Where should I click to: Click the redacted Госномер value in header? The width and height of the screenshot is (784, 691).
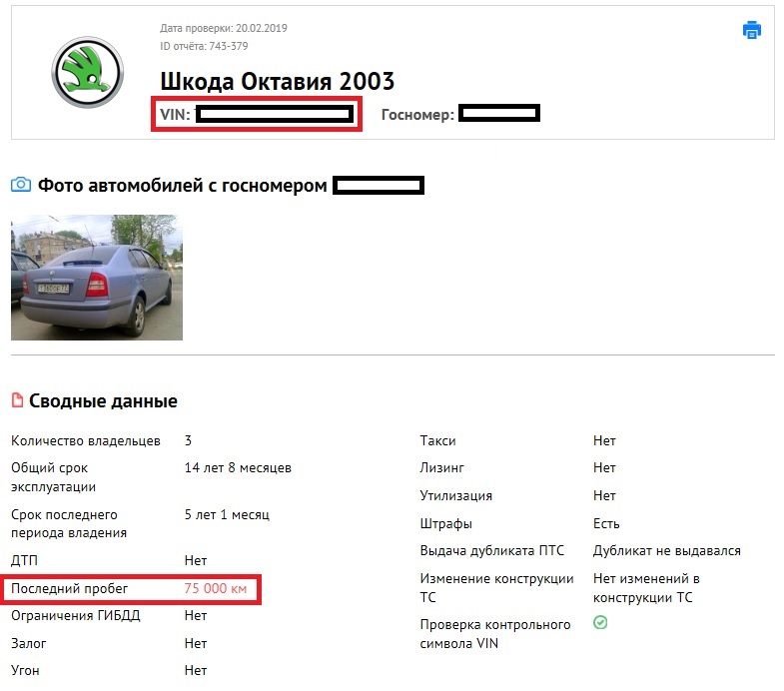click(x=499, y=114)
